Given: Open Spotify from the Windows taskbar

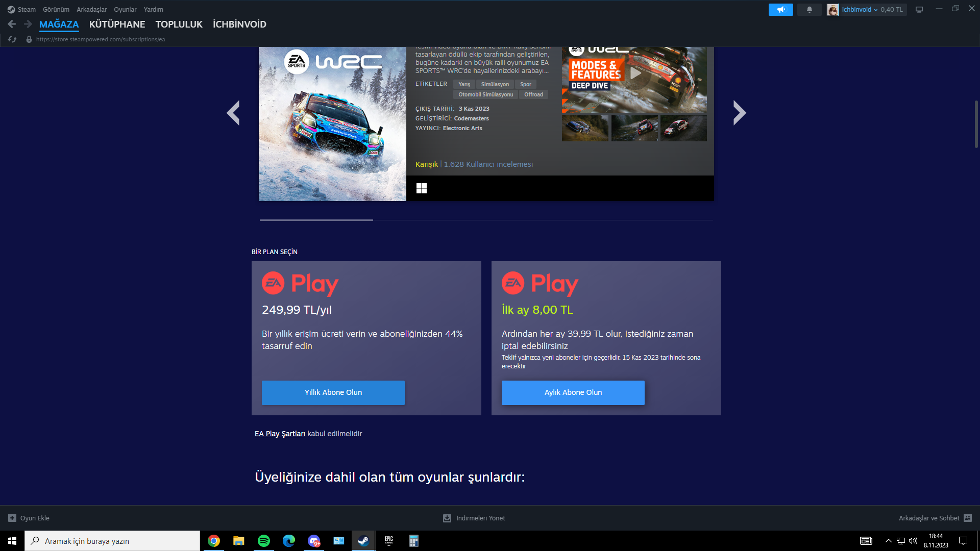Looking at the screenshot, I should point(264,541).
